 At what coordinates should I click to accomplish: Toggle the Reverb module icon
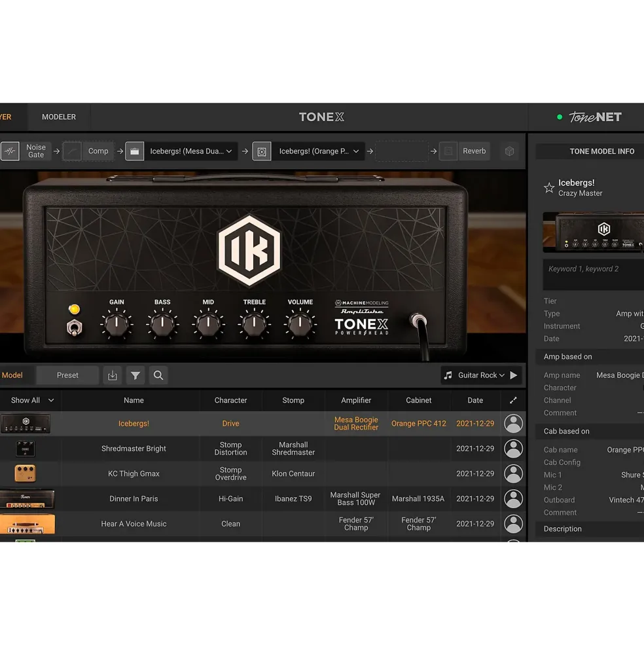[448, 151]
